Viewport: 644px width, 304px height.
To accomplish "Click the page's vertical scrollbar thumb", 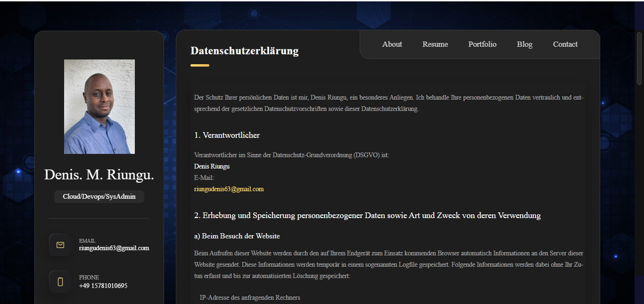I will [639, 57].
